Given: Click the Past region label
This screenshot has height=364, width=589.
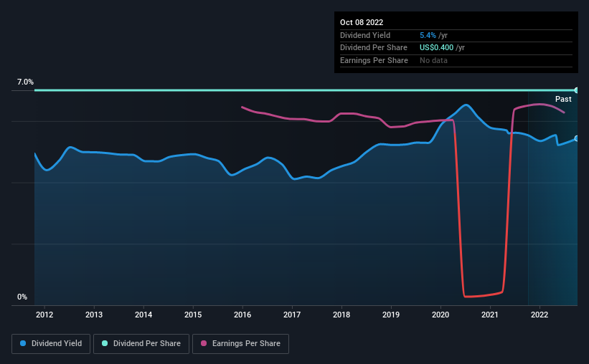Looking at the screenshot, I should [x=563, y=99].
